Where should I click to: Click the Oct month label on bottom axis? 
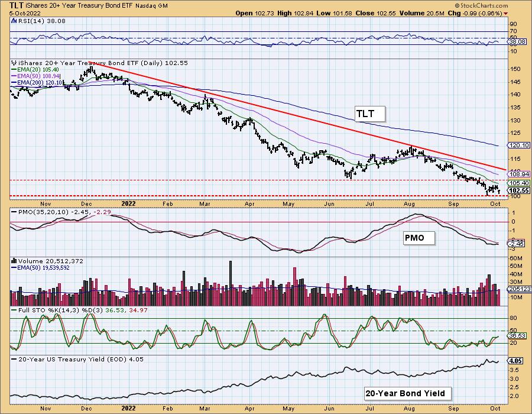[495, 408]
